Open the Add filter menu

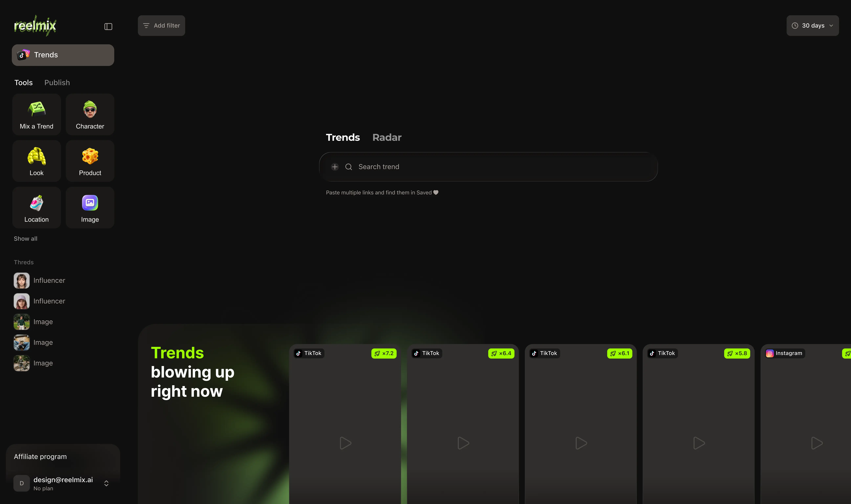point(161,25)
